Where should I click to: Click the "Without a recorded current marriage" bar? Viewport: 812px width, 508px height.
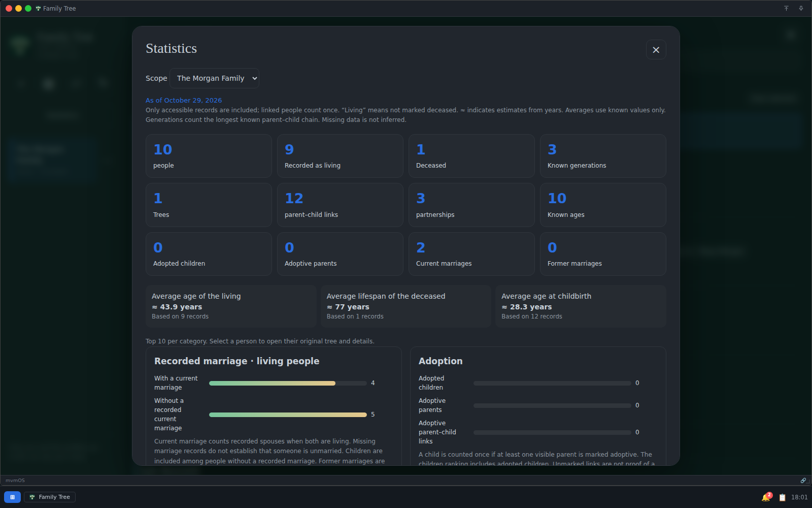click(288, 415)
